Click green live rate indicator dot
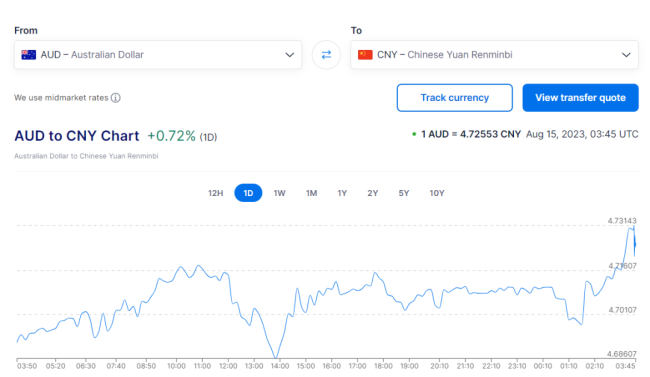 414,134
